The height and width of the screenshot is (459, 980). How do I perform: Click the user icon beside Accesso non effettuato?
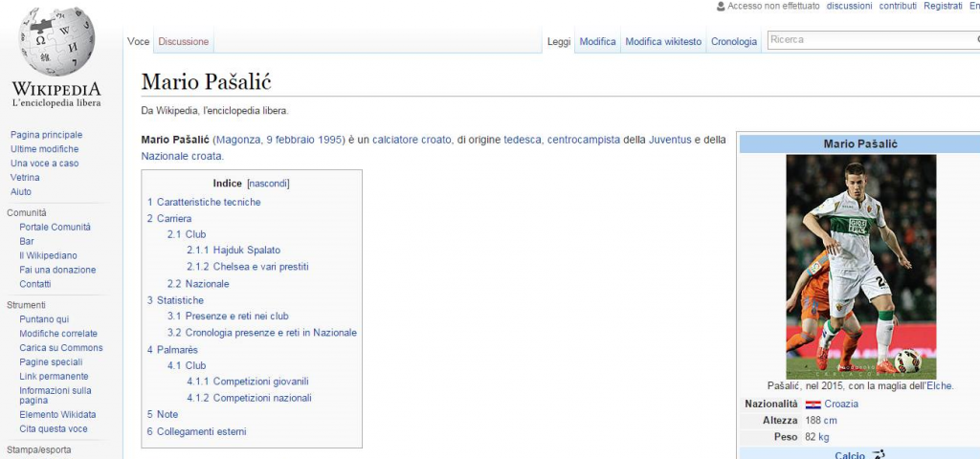[x=721, y=7]
